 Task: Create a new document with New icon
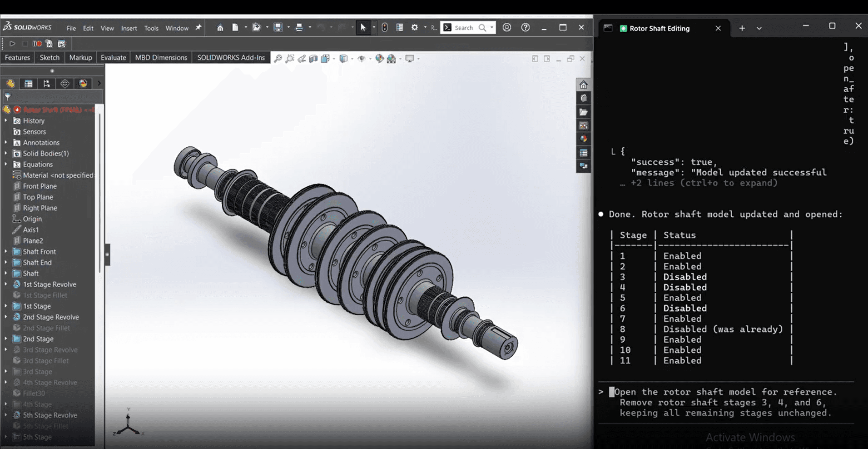click(235, 28)
